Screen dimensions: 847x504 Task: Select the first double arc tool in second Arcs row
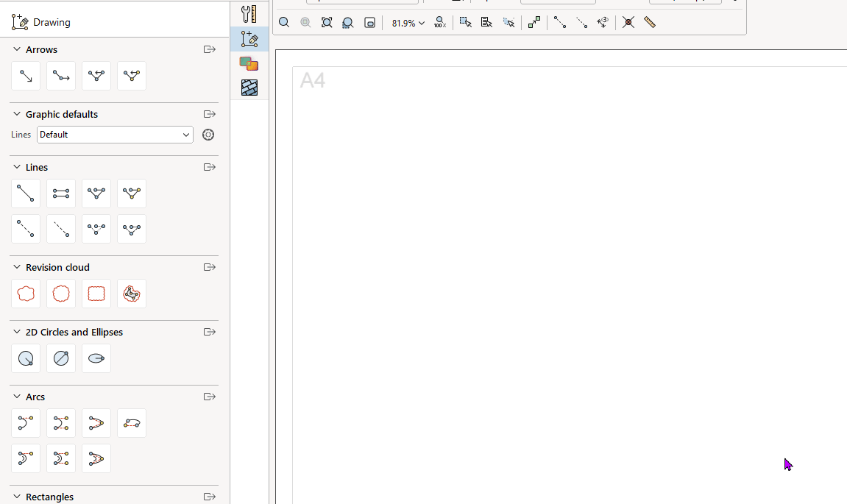[26, 458]
